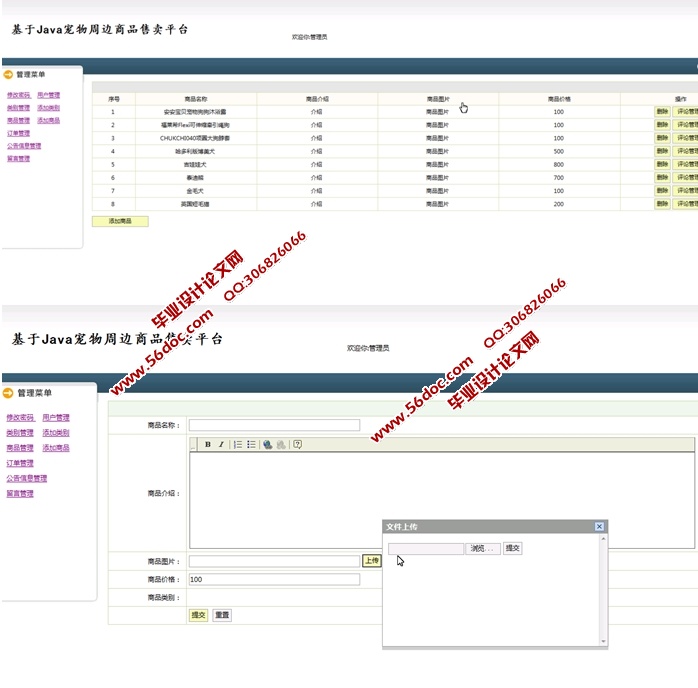Click yellow 添加商品 button below the product table

120,221
